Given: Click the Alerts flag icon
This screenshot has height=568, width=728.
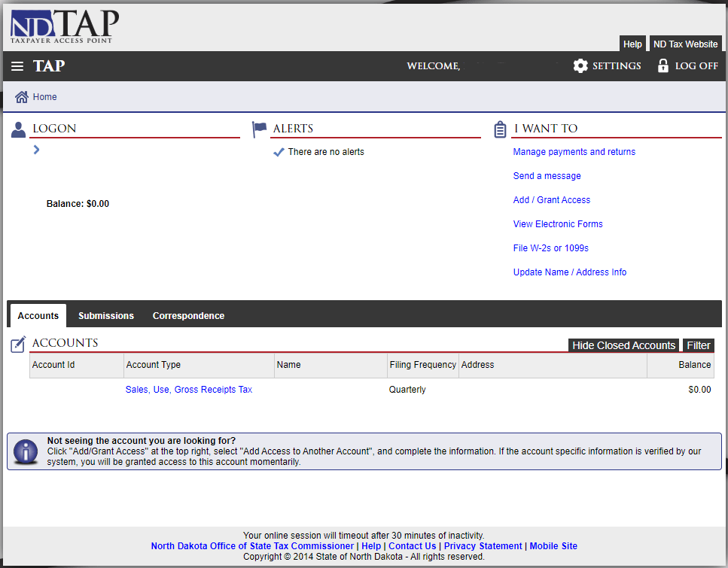Looking at the screenshot, I should pos(259,129).
